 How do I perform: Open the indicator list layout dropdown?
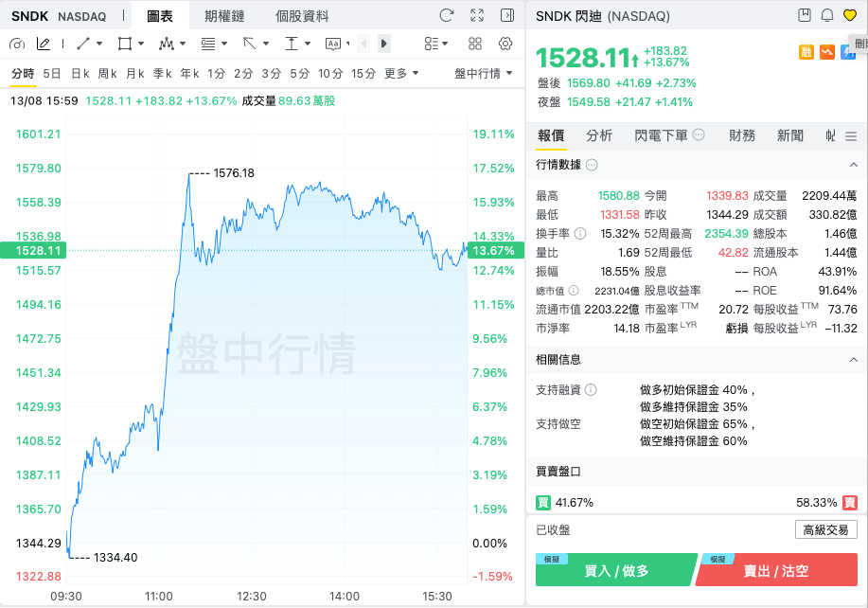435,44
